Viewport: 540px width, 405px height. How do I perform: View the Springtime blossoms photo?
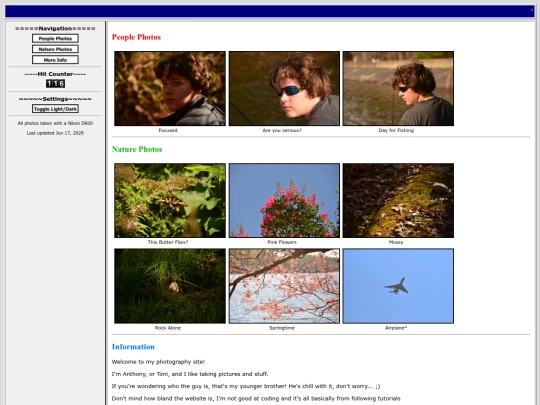tap(284, 286)
